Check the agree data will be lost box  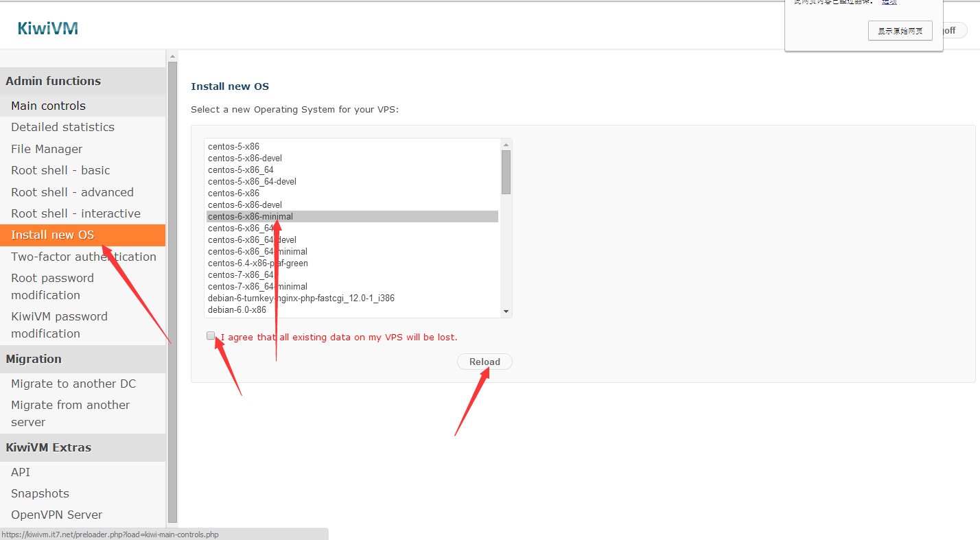[x=211, y=336]
